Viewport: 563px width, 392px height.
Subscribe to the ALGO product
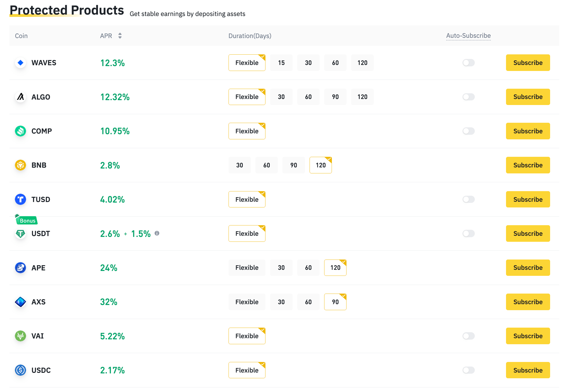pyautogui.click(x=528, y=97)
